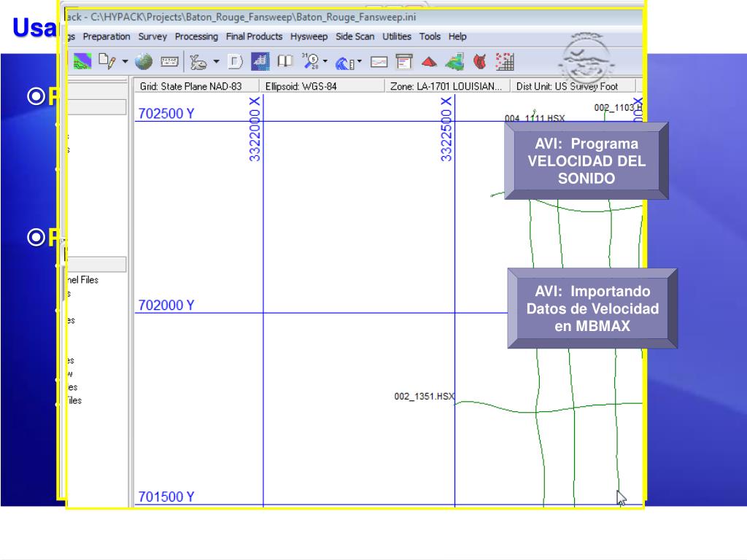
Task: Click the 702000 Y grid label
Action: [x=166, y=306]
